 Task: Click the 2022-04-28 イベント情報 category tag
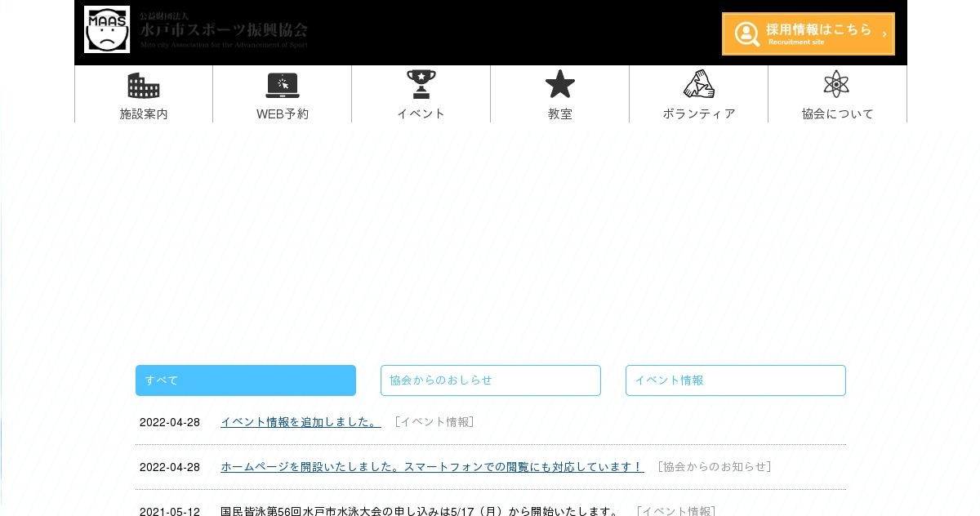[x=434, y=422]
